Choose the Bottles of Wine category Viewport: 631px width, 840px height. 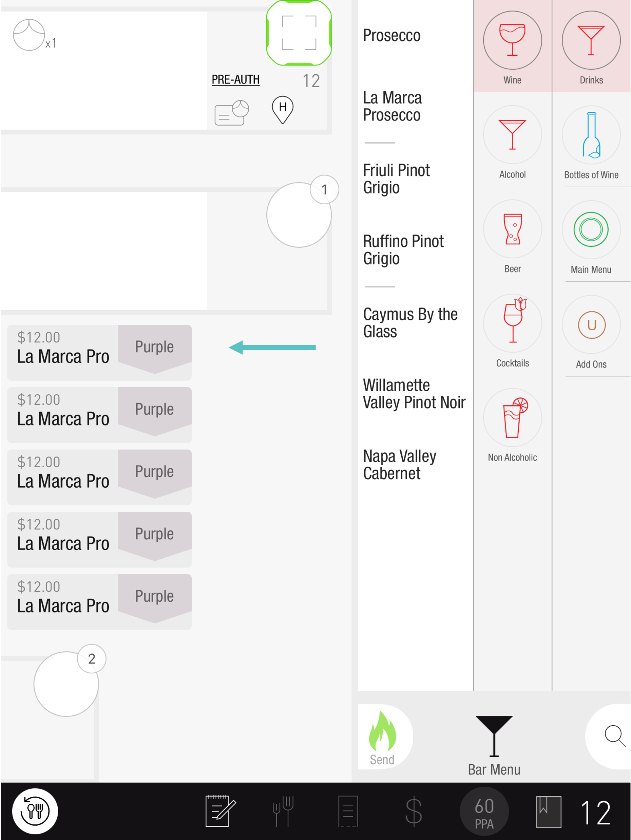pyautogui.click(x=591, y=135)
